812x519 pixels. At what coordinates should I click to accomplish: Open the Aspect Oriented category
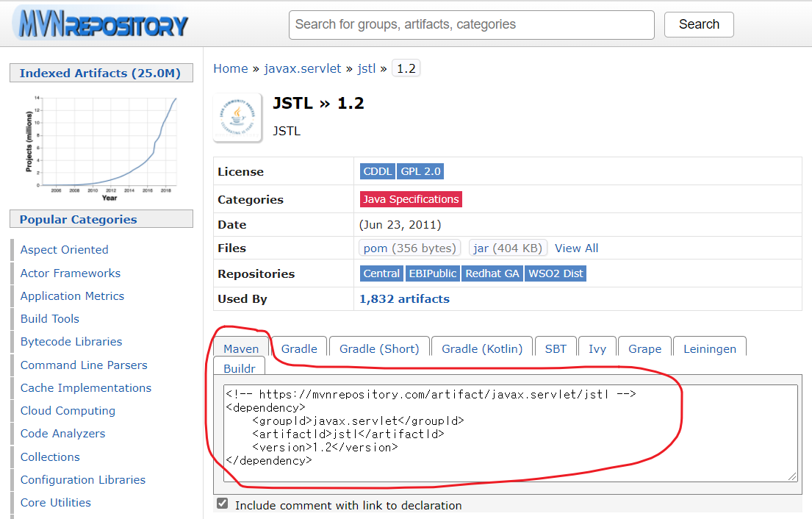click(64, 250)
